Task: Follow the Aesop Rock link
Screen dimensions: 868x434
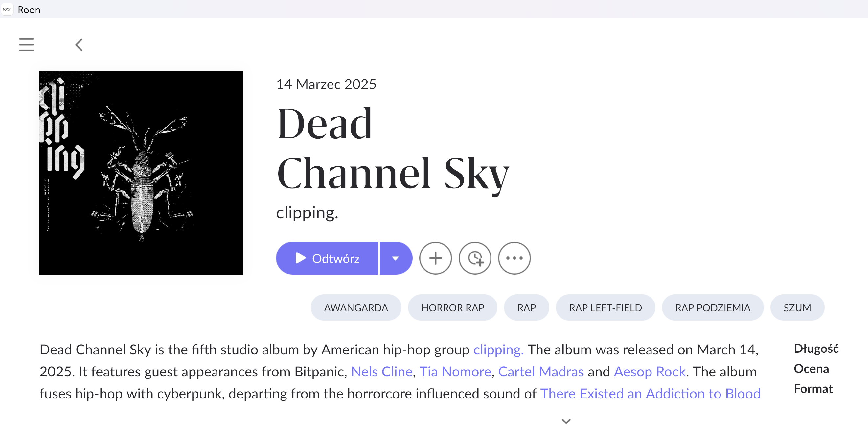Action: click(649, 372)
